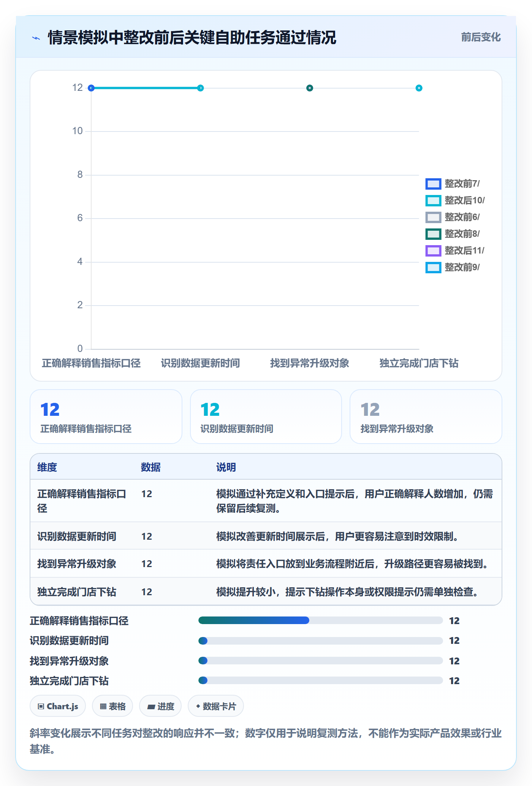The width and height of the screenshot is (532, 786).
Task: Select the 识别数据更新时间 data card
Action: click(x=266, y=417)
